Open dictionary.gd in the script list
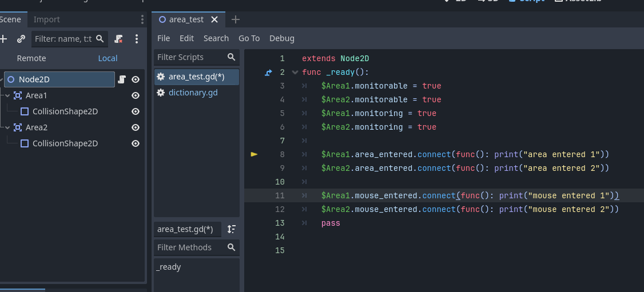The image size is (644, 292). click(193, 93)
